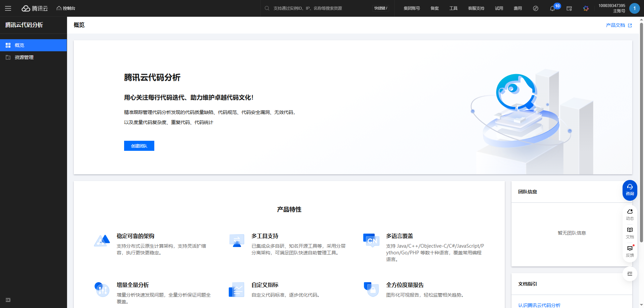Open 工具 menu

pos(453,8)
